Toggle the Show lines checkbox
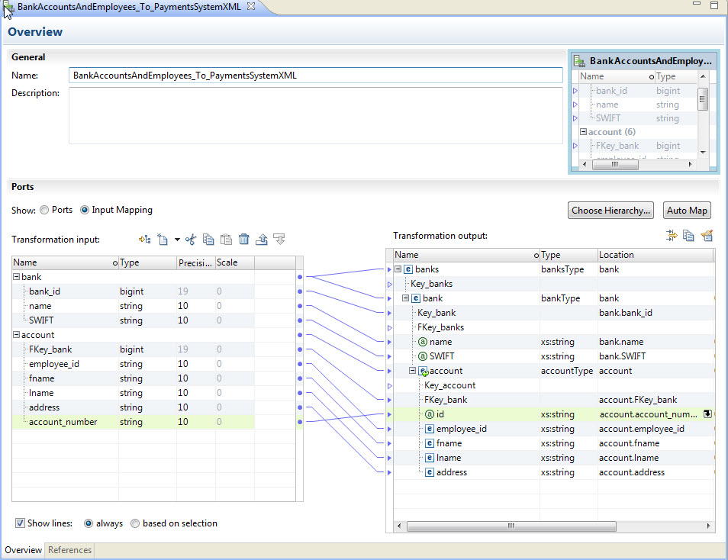Image resolution: width=728 pixels, height=560 pixels. click(21, 523)
